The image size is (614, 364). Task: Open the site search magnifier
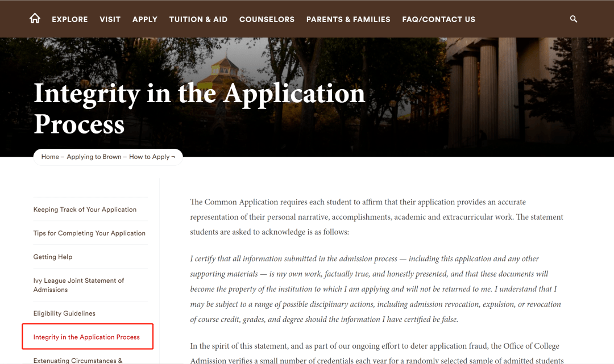click(573, 19)
